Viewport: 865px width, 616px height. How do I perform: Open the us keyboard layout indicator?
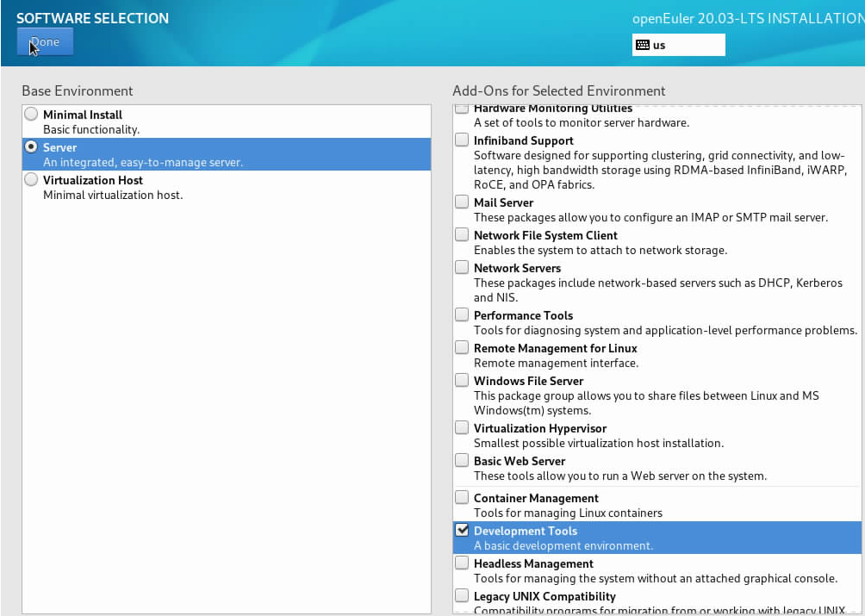pos(678,45)
